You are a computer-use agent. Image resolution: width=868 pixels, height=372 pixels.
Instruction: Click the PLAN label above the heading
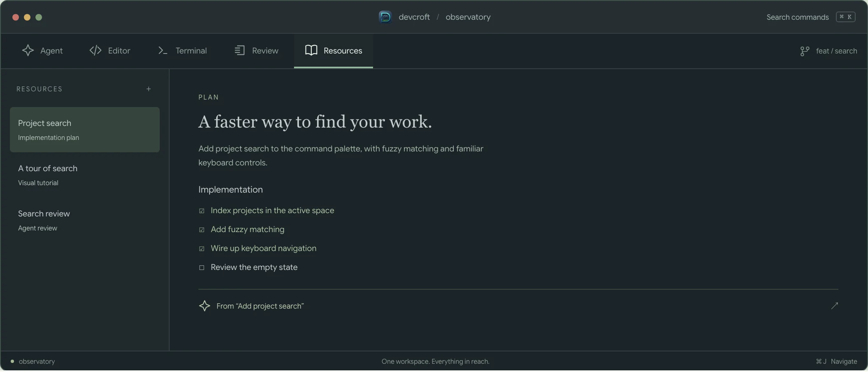tap(209, 97)
